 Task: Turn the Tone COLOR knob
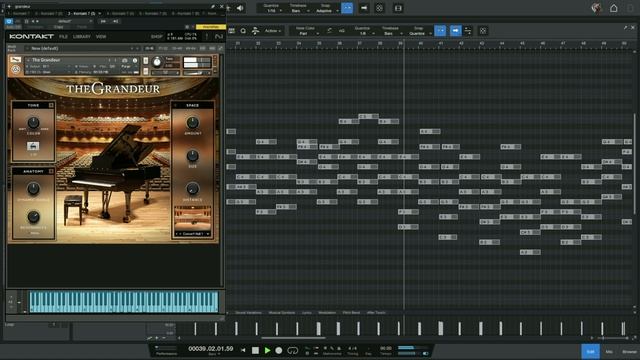point(33,122)
